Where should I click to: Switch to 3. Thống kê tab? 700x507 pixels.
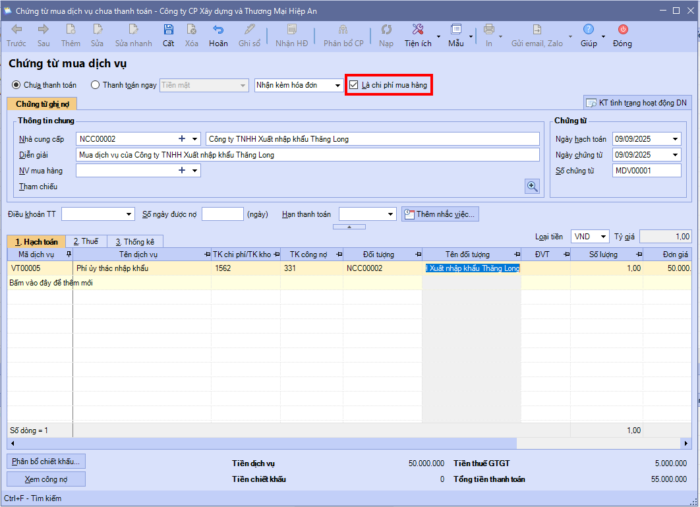(135, 241)
